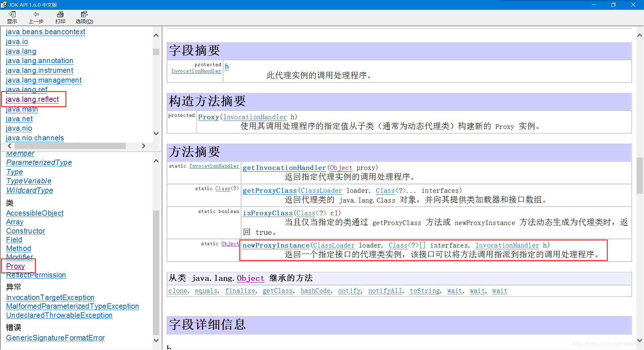Open isProxyClass method details
Image resolution: width=644 pixels, height=350 pixels.
[x=268, y=213]
